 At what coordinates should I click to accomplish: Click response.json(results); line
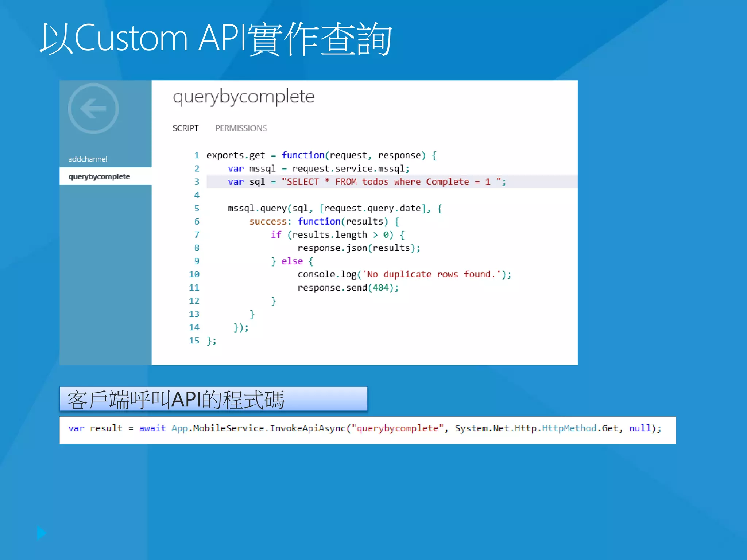click(x=359, y=248)
